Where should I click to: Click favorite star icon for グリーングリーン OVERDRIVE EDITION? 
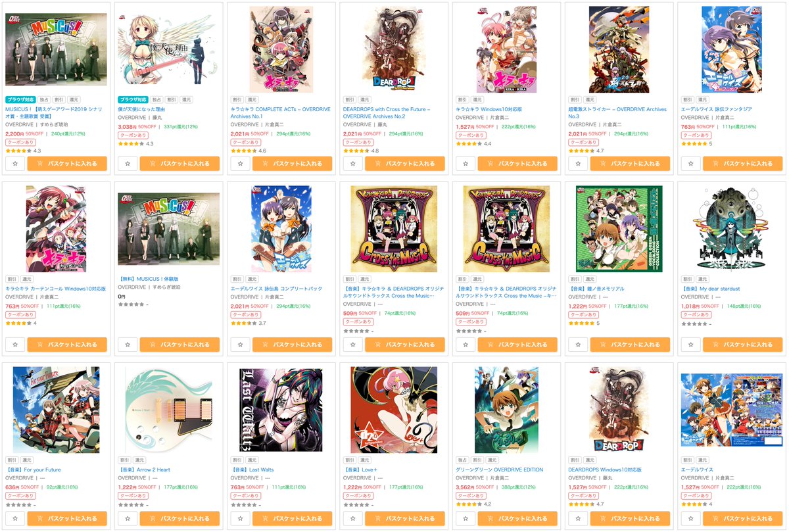click(x=466, y=518)
